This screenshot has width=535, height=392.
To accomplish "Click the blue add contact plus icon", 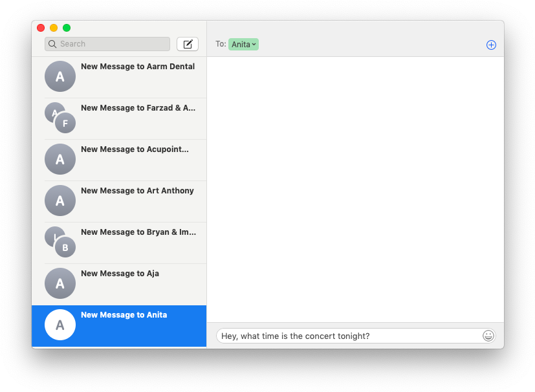I will coord(491,45).
